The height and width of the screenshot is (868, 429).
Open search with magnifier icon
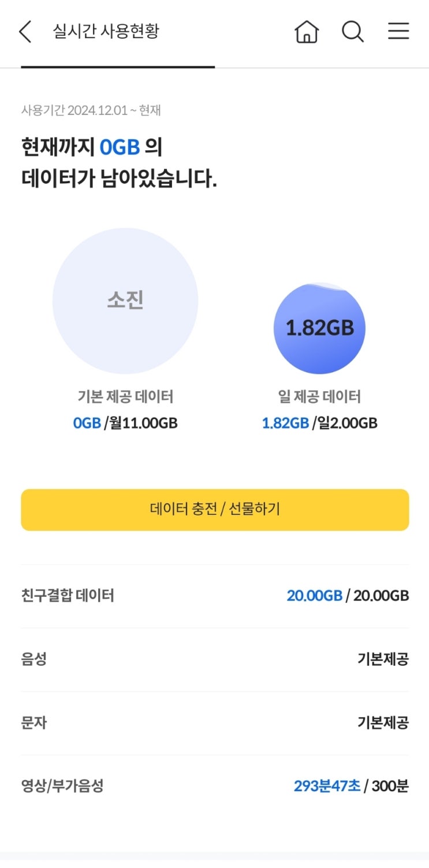(x=352, y=32)
